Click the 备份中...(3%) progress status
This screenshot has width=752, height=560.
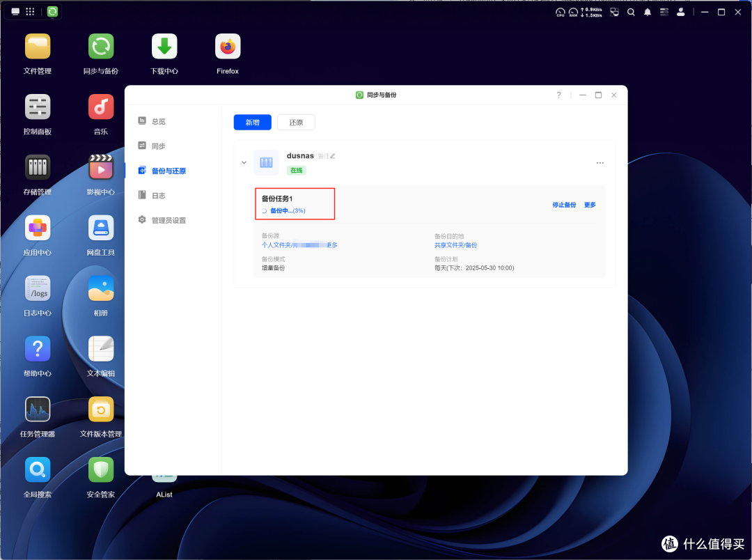(288, 210)
